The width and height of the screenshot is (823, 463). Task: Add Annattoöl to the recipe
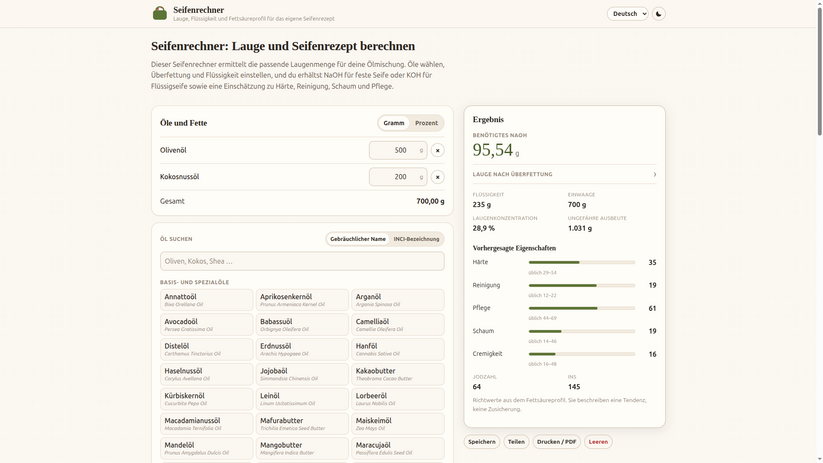(x=206, y=300)
